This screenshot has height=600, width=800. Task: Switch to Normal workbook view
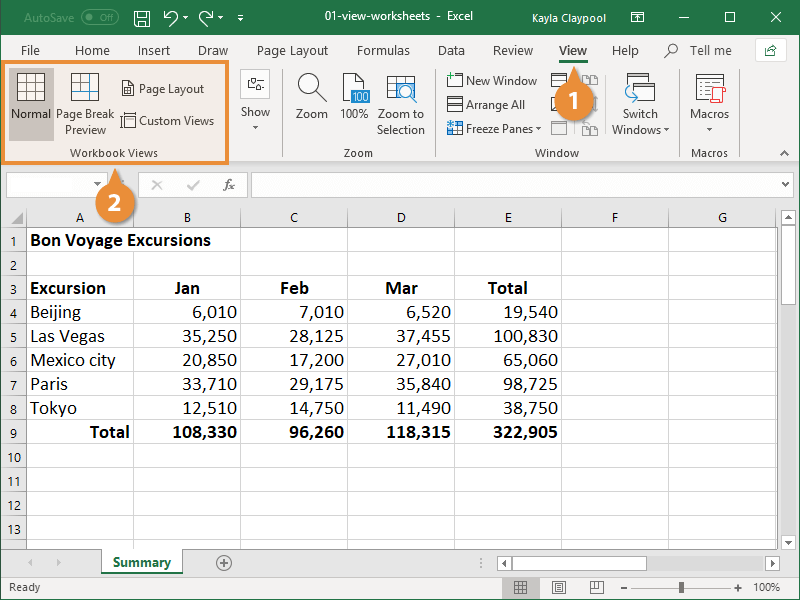(31, 104)
